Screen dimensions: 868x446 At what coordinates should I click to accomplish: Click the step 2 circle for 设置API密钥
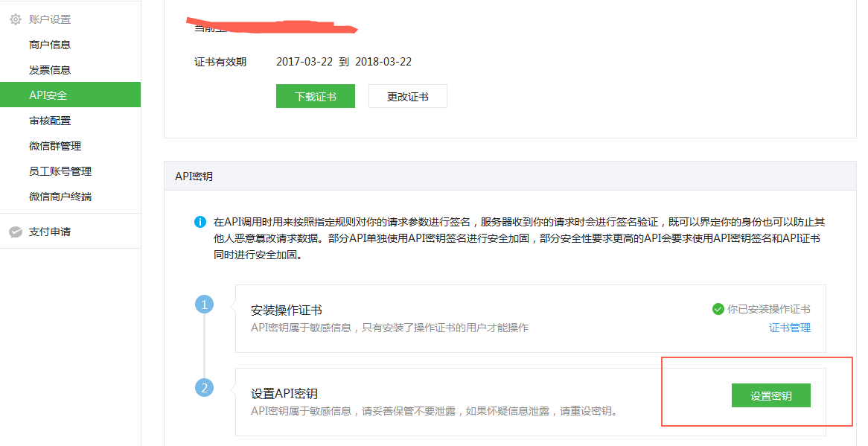point(204,388)
